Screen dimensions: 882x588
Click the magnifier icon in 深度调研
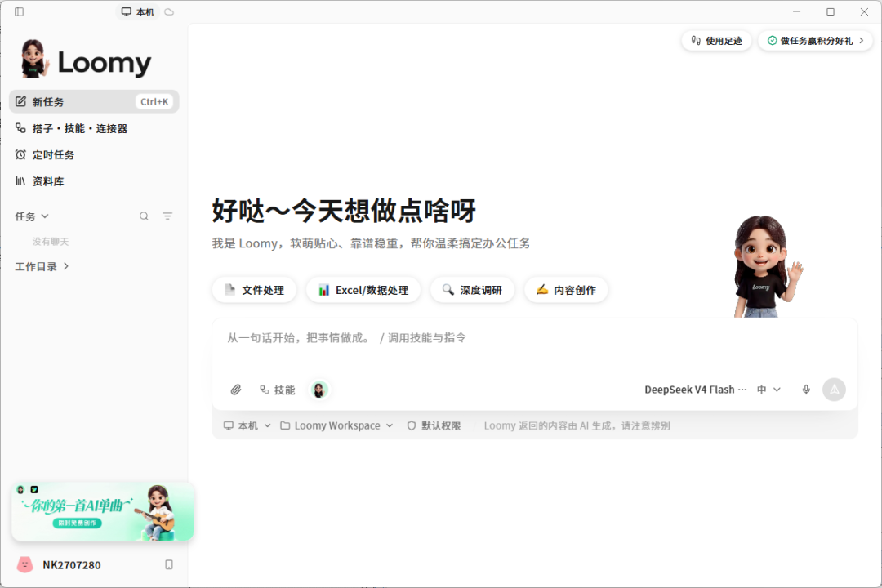point(448,289)
